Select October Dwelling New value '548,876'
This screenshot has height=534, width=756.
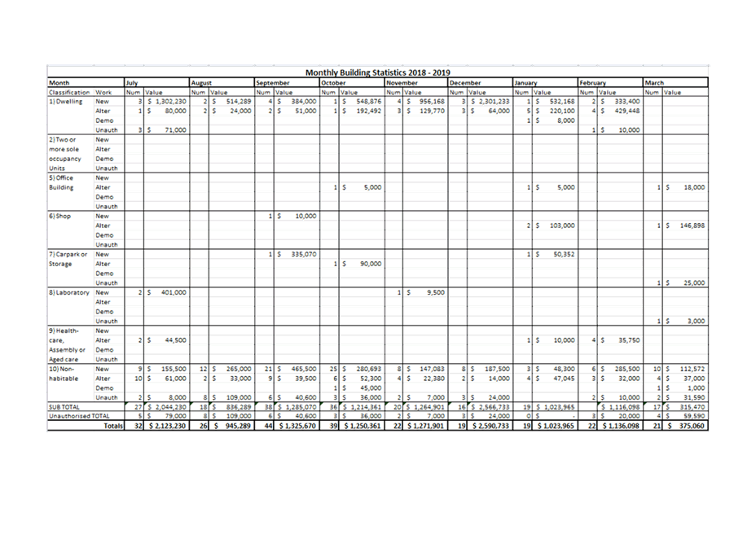pyautogui.click(x=369, y=102)
